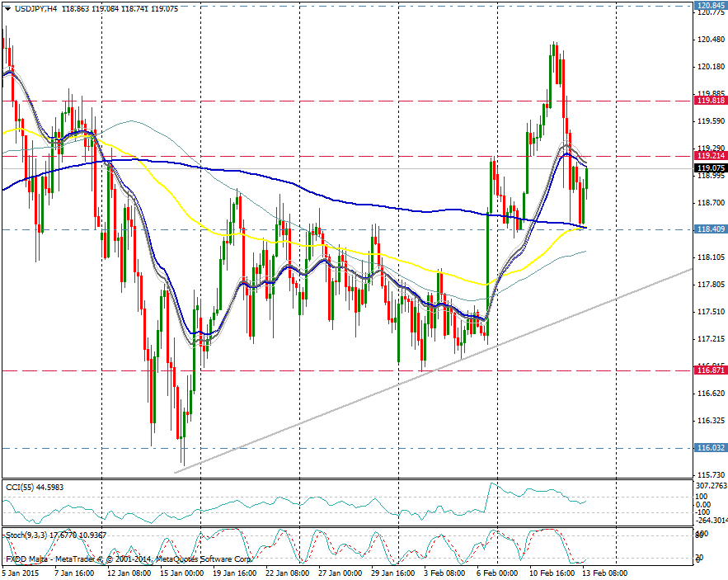
Task: Click the 5 Jan 2015 date label
Action: pyautogui.click(x=21, y=572)
